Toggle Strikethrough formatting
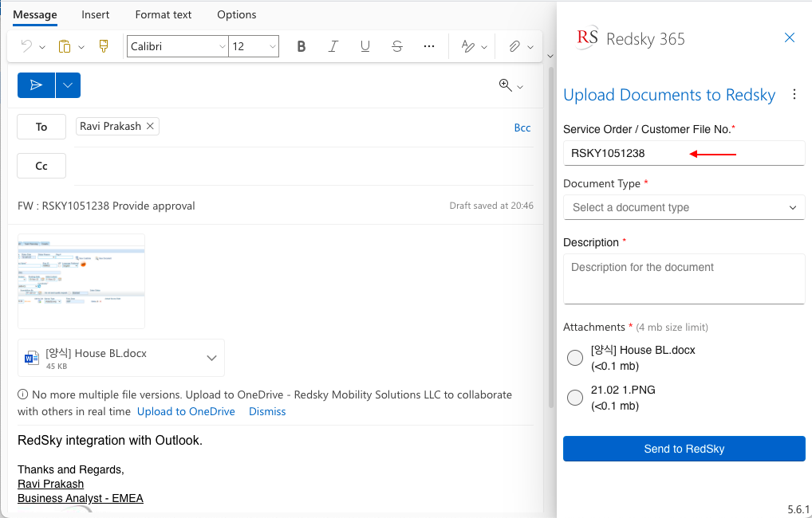Image resolution: width=812 pixels, height=518 pixels. click(397, 46)
